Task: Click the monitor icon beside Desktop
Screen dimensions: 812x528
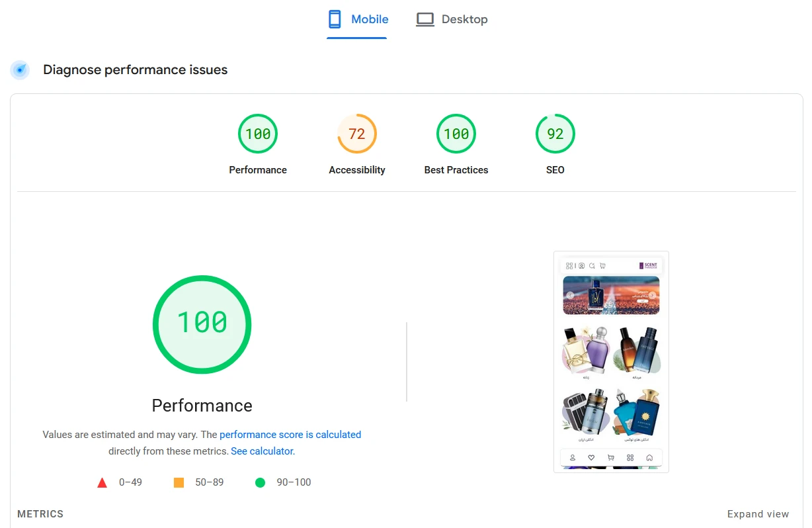Action: tap(425, 19)
